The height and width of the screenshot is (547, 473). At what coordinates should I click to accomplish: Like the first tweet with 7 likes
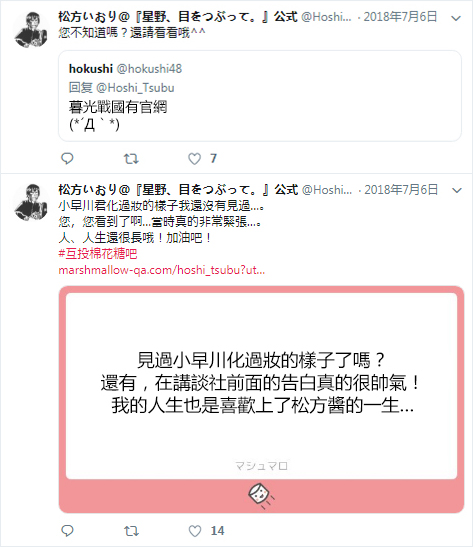pos(195,159)
